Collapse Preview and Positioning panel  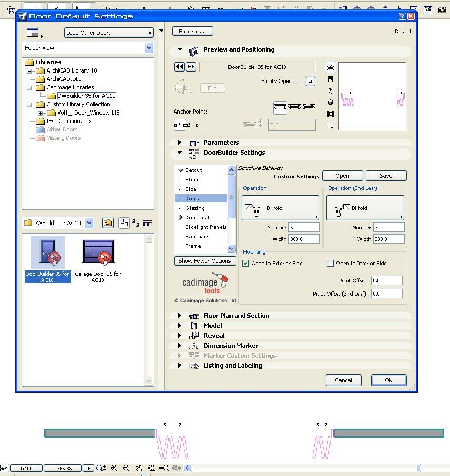point(180,49)
